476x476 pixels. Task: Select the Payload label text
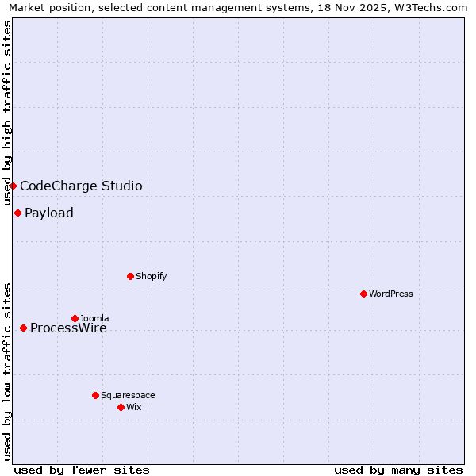(49, 213)
